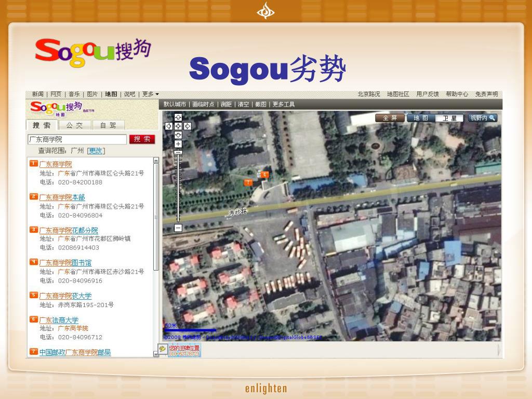Click the results list scrollbar down arrow
This screenshot has height=399, width=532.
point(156,354)
